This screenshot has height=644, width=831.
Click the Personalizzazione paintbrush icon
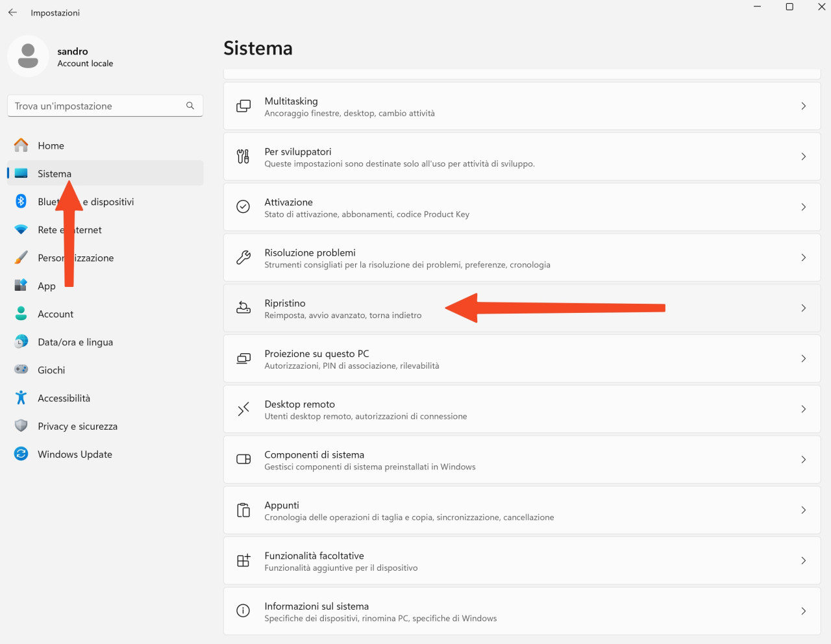(x=21, y=258)
